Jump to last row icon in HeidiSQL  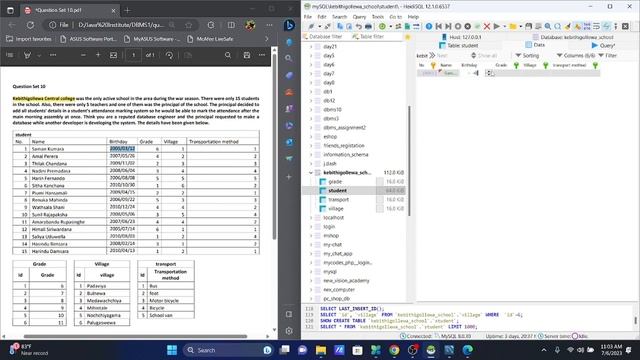pyautogui.click(x=448, y=26)
